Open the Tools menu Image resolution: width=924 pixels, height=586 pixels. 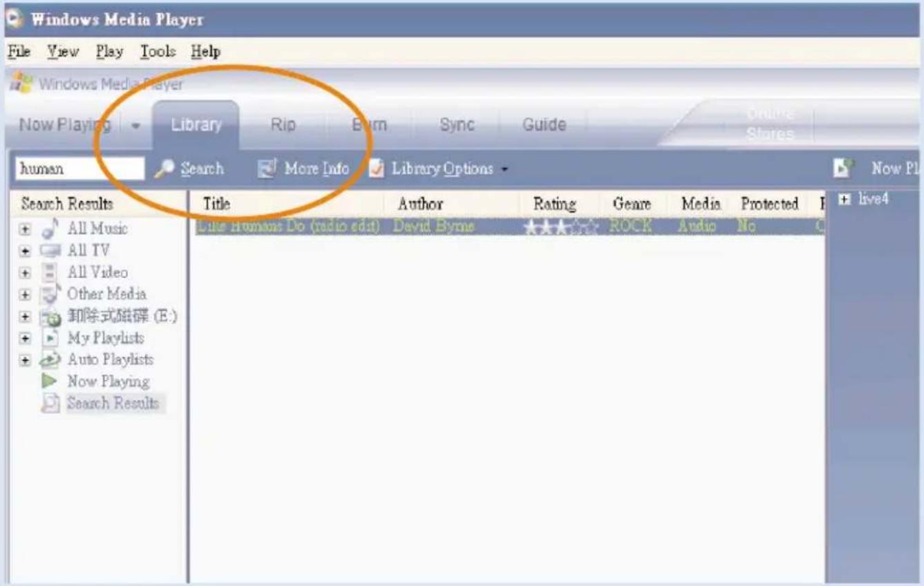coord(158,52)
